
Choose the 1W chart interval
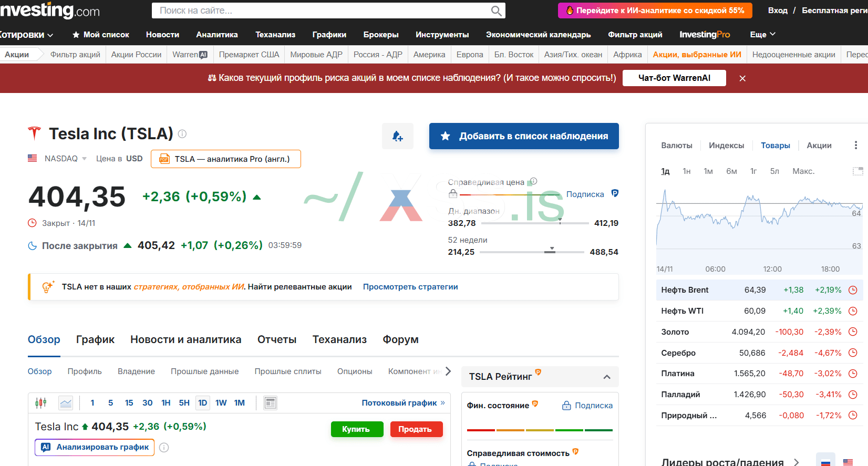click(x=221, y=403)
